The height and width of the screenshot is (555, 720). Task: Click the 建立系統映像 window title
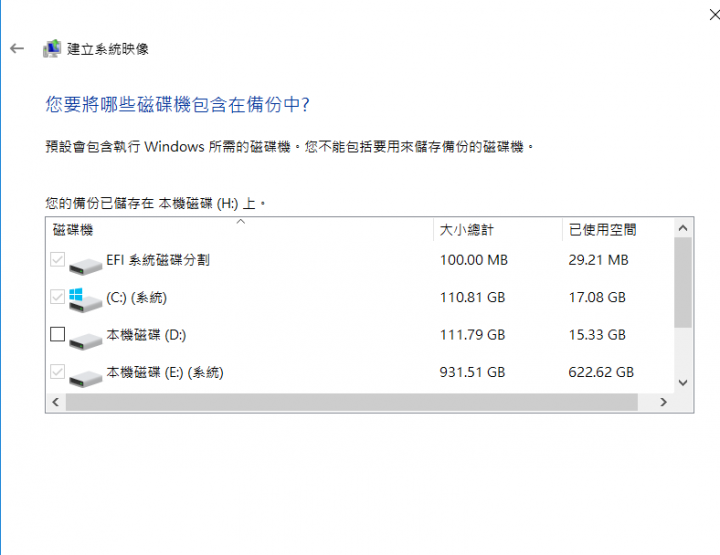click(x=108, y=49)
